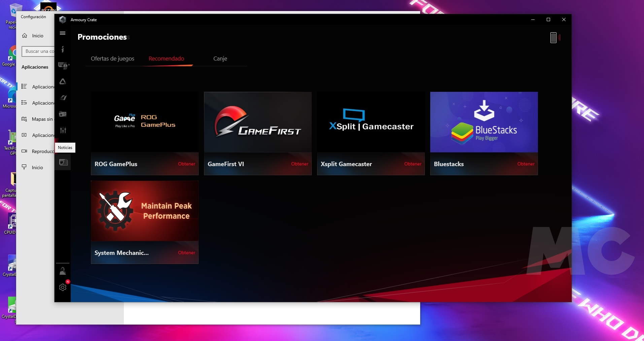This screenshot has width=644, height=341.
Task: Open Armoury Crate settings gear
Action: pyautogui.click(x=63, y=287)
